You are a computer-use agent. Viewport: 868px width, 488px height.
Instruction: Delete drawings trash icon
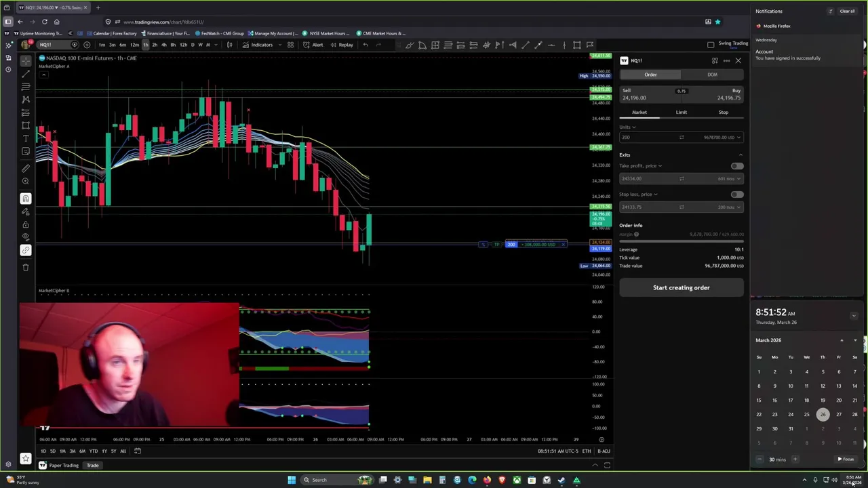[x=26, y=267]
